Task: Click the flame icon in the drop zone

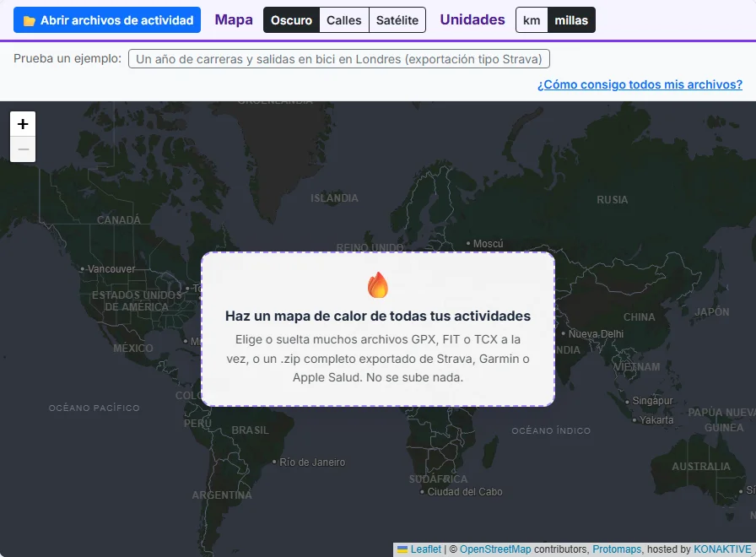Action: tap(378, 285)
